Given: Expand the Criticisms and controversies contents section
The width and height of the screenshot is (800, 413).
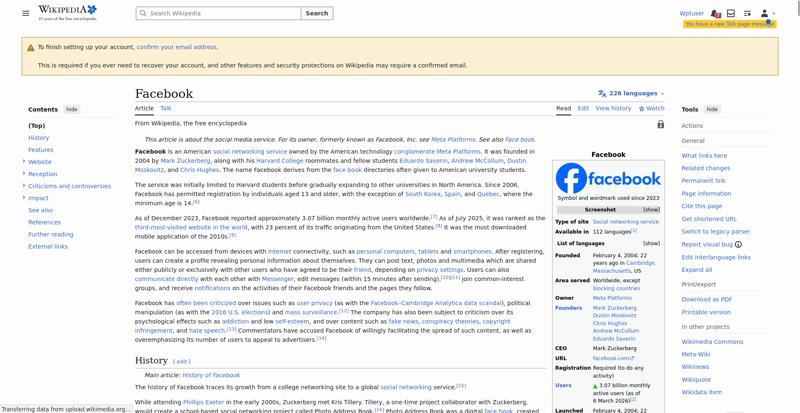Looking at the screenshot, I should (x=23, y=186).
